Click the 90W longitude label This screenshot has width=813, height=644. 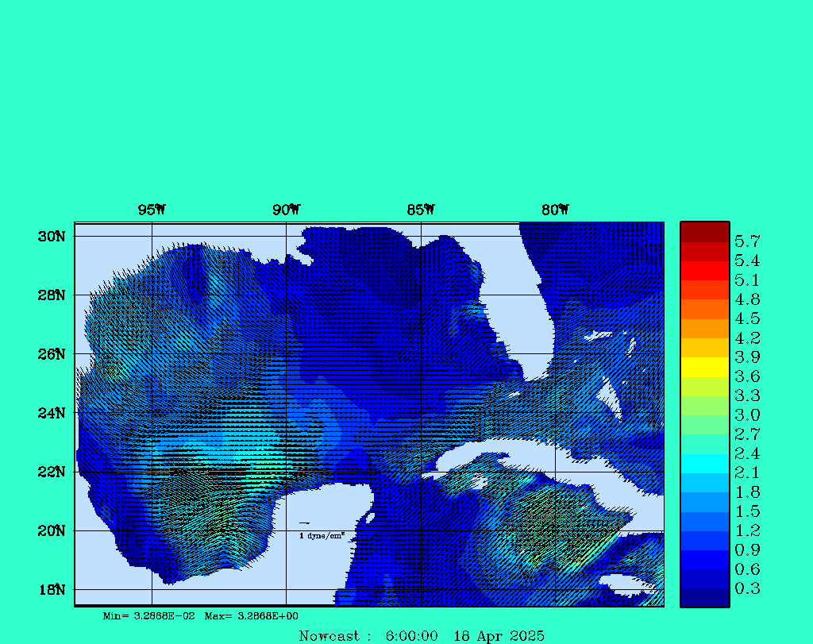(x=286, y=210)
